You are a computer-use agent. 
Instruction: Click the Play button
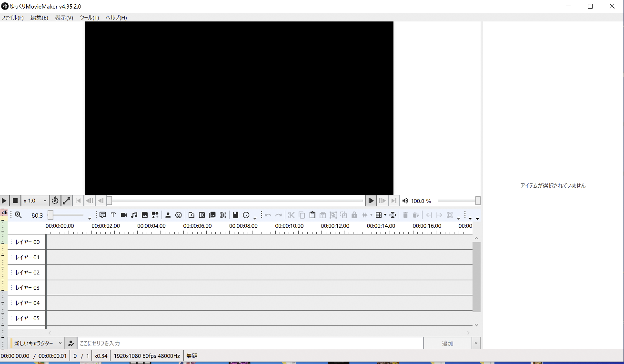(x=4, y=201)
